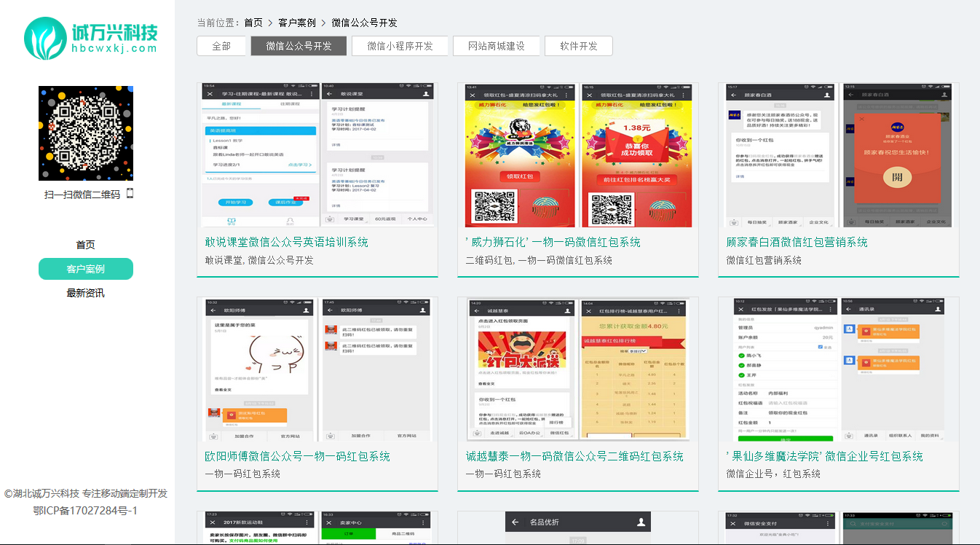Open 最新资讯 in the sidebar
This screenshot has width=980, height=545.
click(85, 293)
